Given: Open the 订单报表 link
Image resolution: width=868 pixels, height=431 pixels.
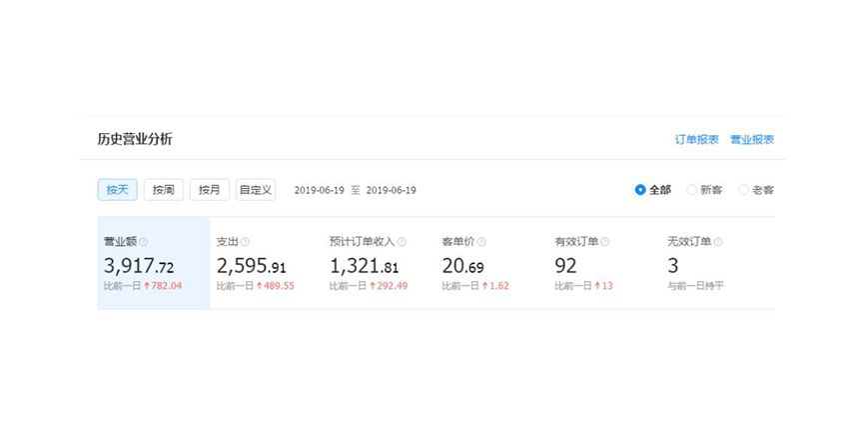Looking at the screenshot, I should 696,140.
